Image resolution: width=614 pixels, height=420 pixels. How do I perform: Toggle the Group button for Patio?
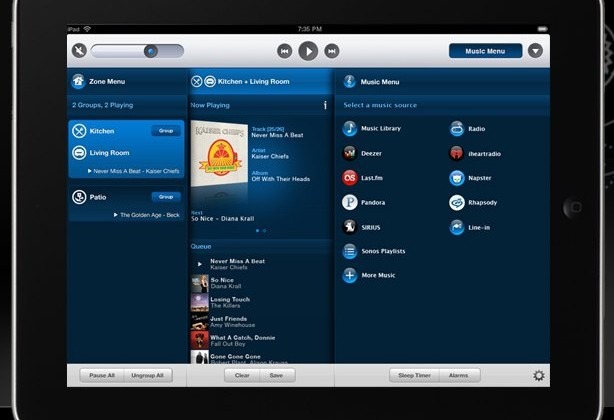tap(166, 197)
